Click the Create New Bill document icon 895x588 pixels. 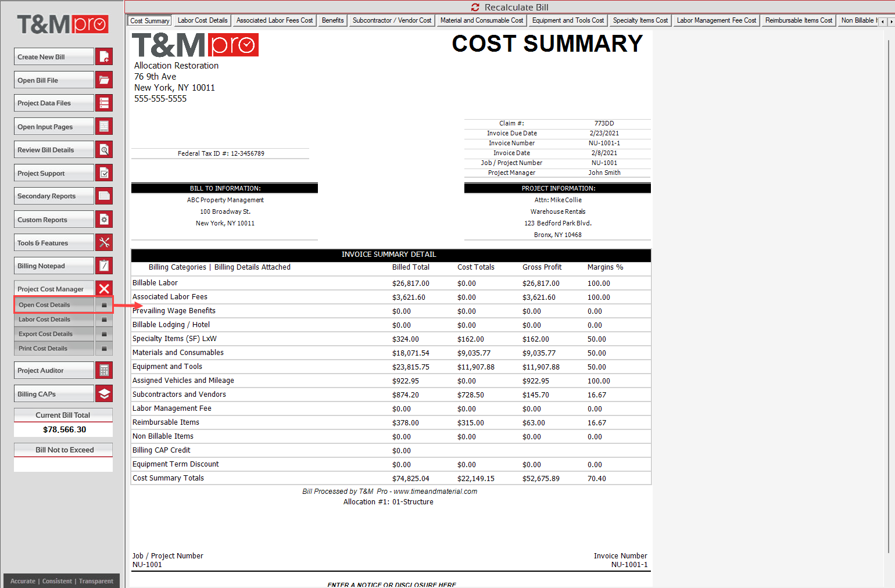coord(104,56)
